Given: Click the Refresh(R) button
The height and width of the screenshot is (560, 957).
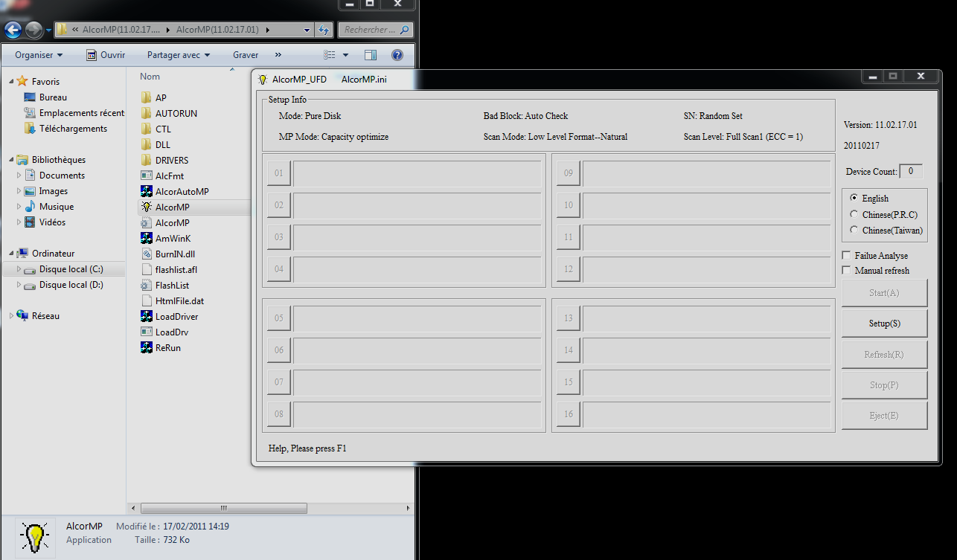Looking at the screenshot, I should point(884,355).
